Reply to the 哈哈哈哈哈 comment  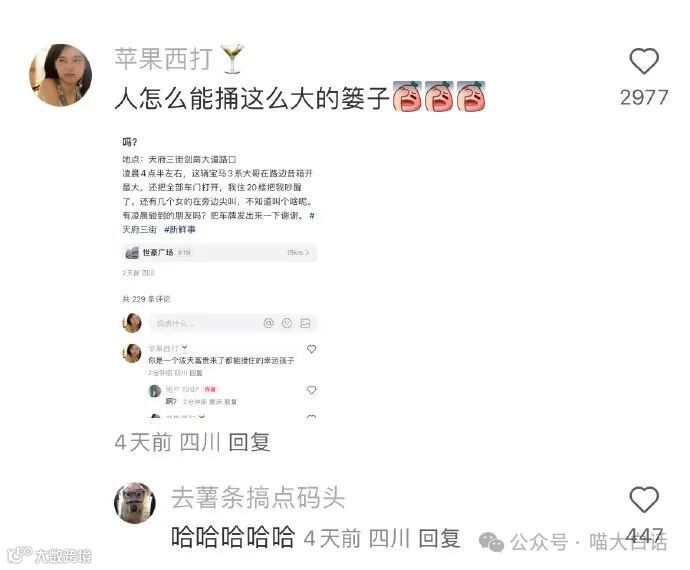(439, 538)
